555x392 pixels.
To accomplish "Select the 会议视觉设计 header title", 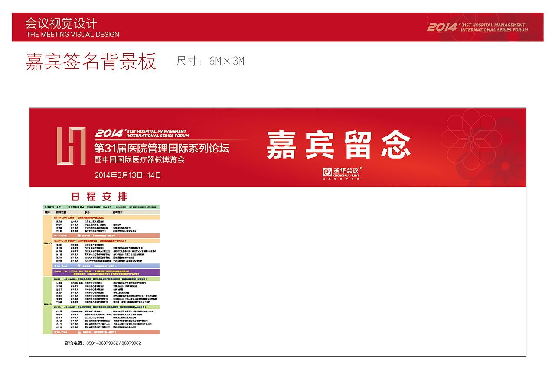I will pos(62,23).
